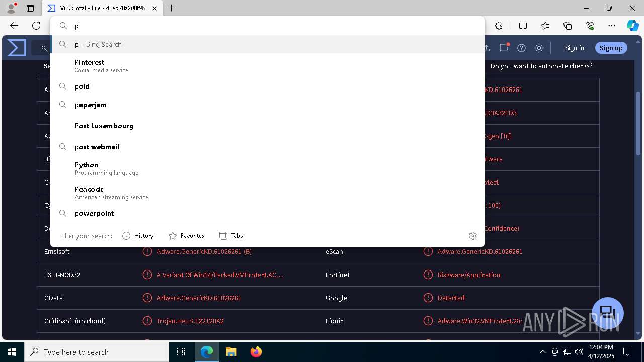Viewport: 644px width, 362px height.
Task: Open the tab actions menu icon
Action: click(x=30, y=8)
